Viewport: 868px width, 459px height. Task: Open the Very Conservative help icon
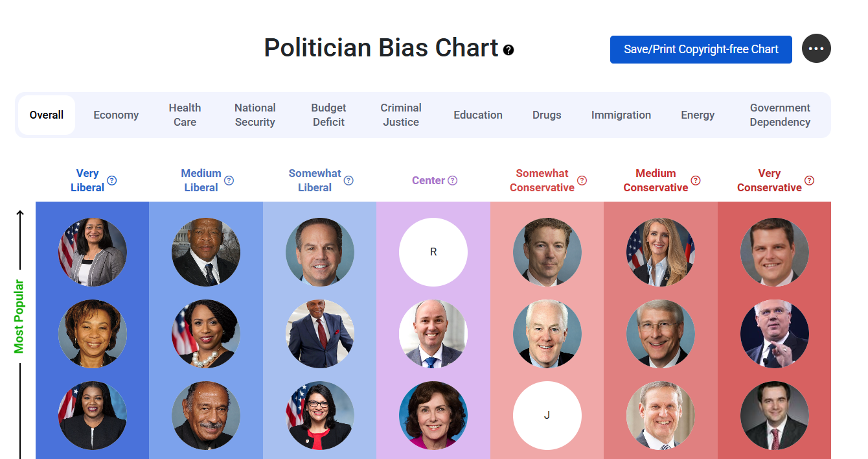click(809, 181)
